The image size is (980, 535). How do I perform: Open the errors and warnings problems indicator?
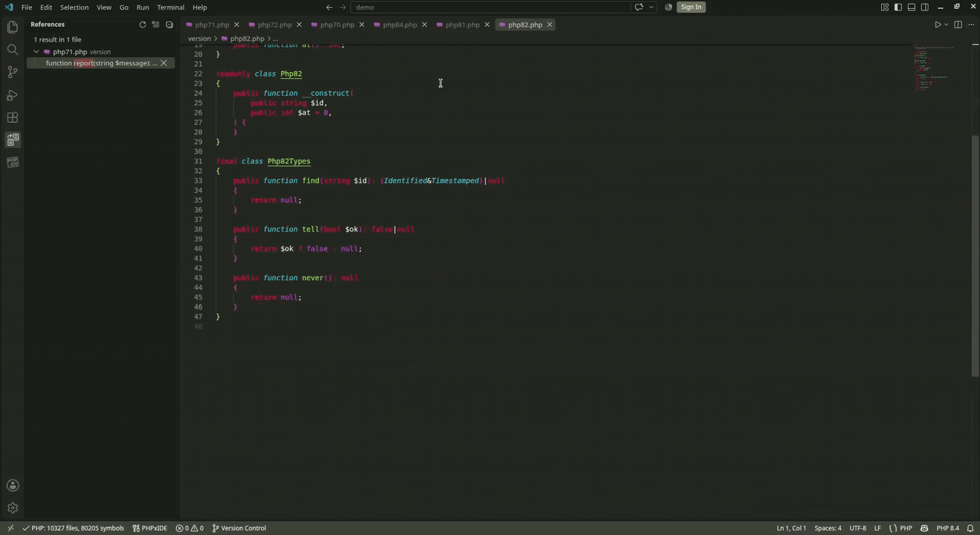point(190,528)
